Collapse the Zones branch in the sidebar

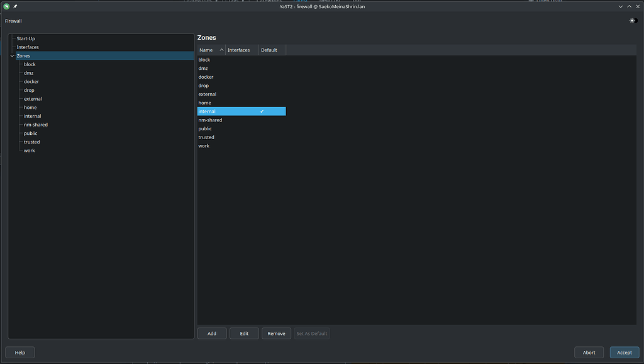11,55
